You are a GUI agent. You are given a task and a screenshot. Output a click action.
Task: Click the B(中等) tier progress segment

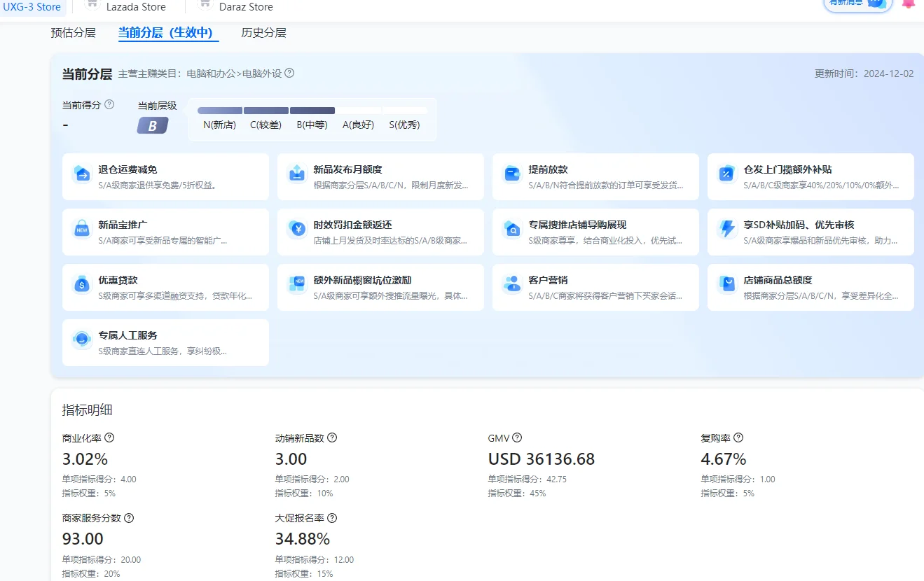[312, 111]
